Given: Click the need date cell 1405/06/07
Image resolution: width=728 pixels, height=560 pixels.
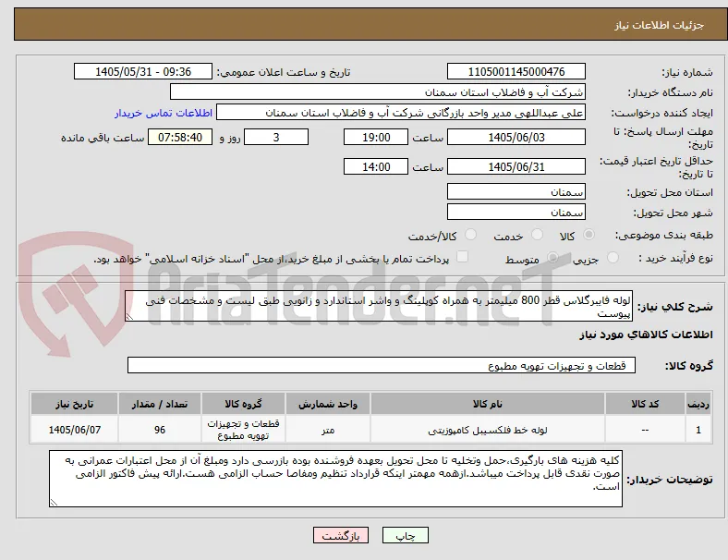Looking at the screenshot, I should pos(74,430).
